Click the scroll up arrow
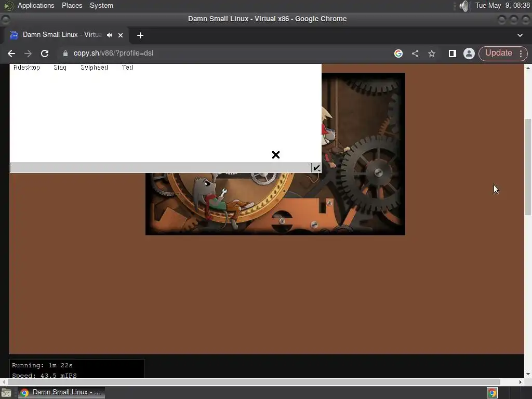532x399 pixels. pyautogui.click(x=528, y=68)
